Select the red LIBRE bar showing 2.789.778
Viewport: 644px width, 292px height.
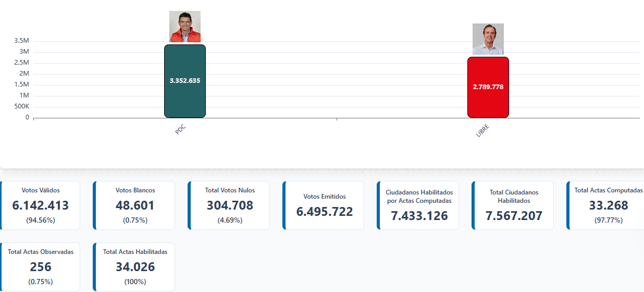(488, 87)
